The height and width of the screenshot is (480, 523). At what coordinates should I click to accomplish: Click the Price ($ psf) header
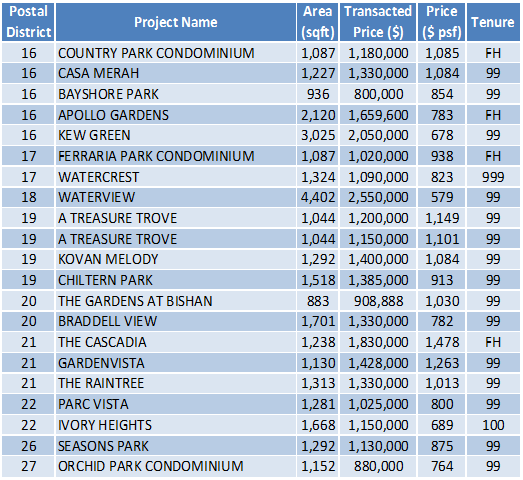pos(442,22)
